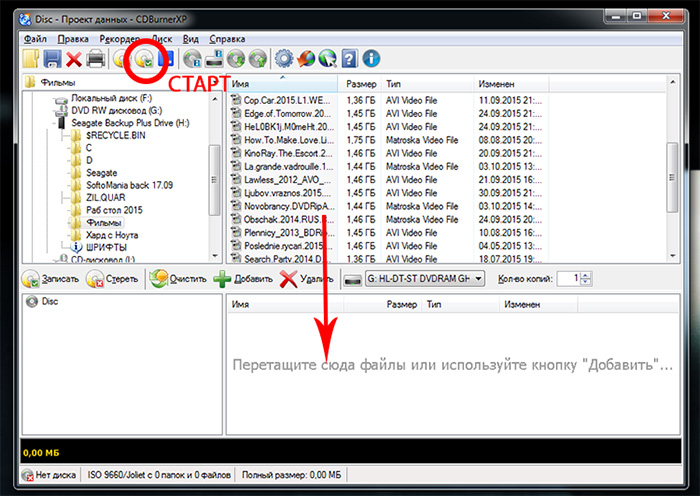Viewport: 700px width, 496px height.
Task: Click the Кол-во копий input field
Action: tap(569, 279)
